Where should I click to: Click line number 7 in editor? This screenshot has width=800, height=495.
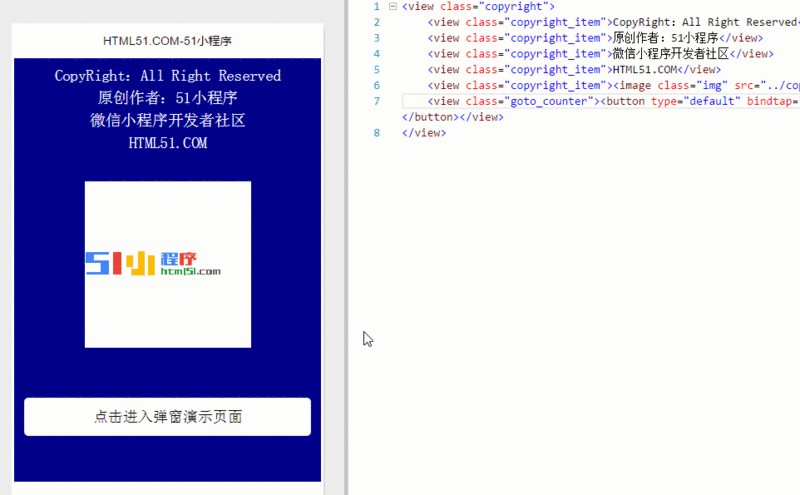click(377, 102)
